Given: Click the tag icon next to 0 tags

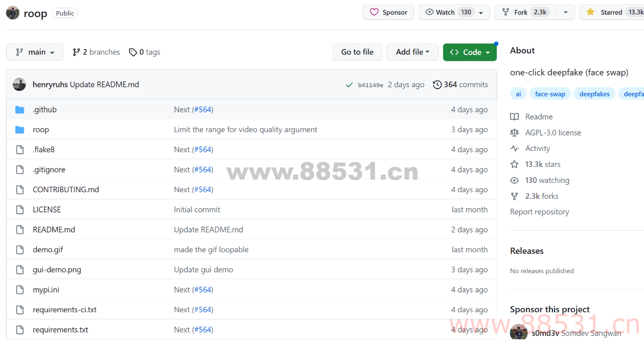Looking at the screenshot, I should click(x=133, y=52).
